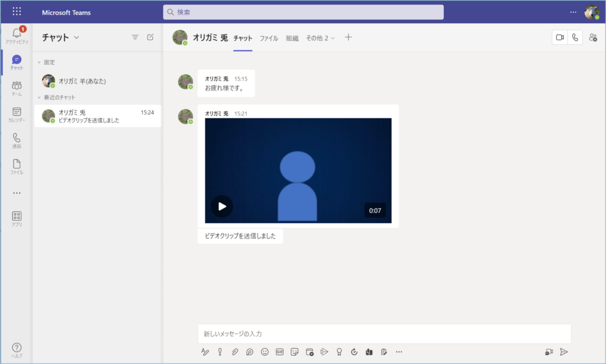606x364 pixels.
Task: Open the emoji picker in compose toolbar
Action: tap(265, 352)
